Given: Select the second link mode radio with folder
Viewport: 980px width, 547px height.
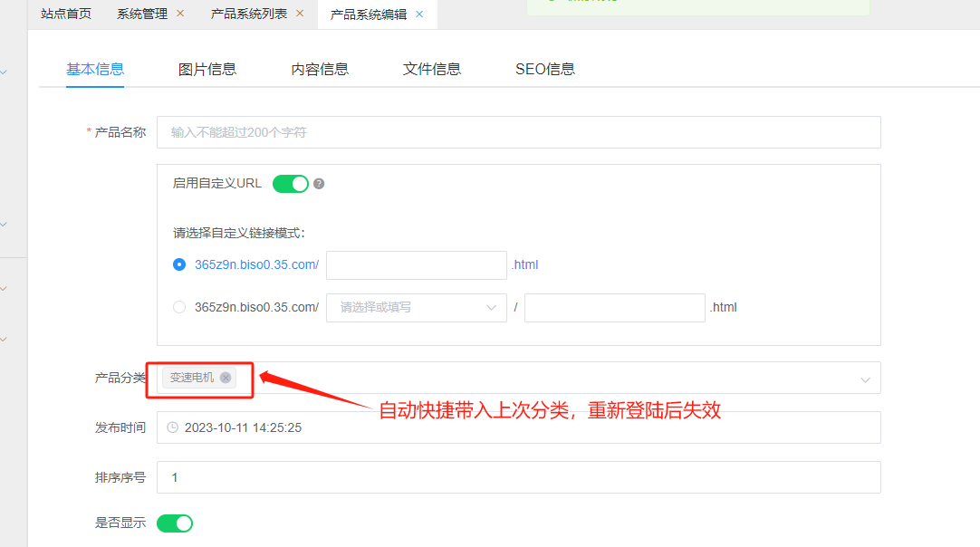Looking at the screenshot, I should point(179,307).
